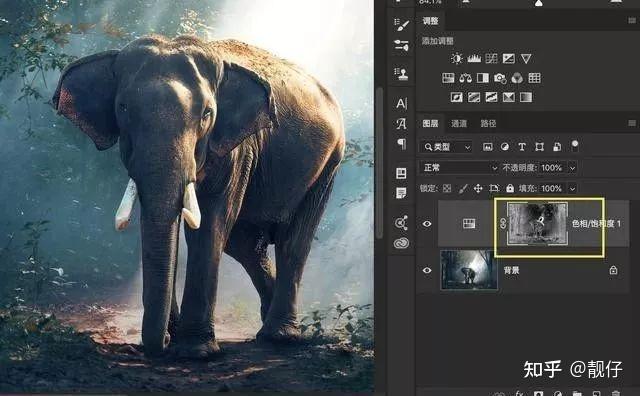The width and height of the screenshot is (640, 396).
Task: Select the 色相/饱和度 1 layer mask thumbnail
Action: (x=537, y=224)
